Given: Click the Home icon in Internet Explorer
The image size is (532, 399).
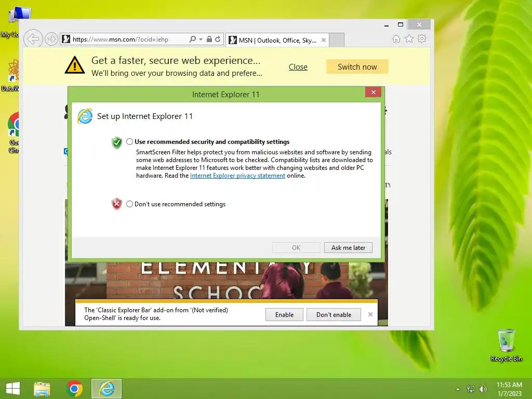Looking at the screenshot, I should [396, 38].
